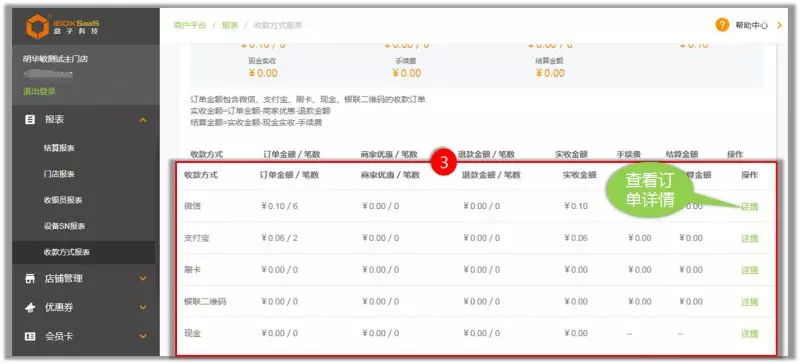800x364 pixels.
Task: Click the 现金 payment method cell
Action: (x=192, y=333)
